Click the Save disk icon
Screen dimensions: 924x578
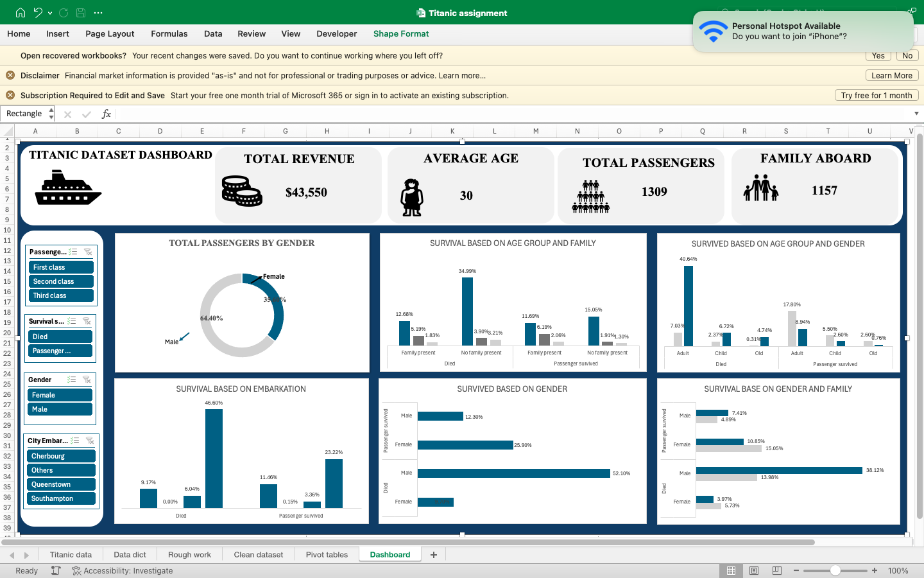click(81, 12)
